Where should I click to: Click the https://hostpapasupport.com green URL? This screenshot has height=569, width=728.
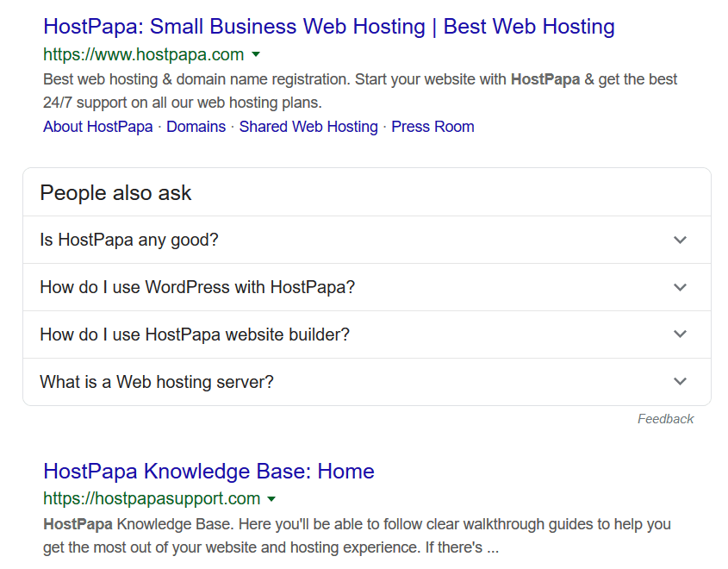pyautogui.click(x=152, y=499)
